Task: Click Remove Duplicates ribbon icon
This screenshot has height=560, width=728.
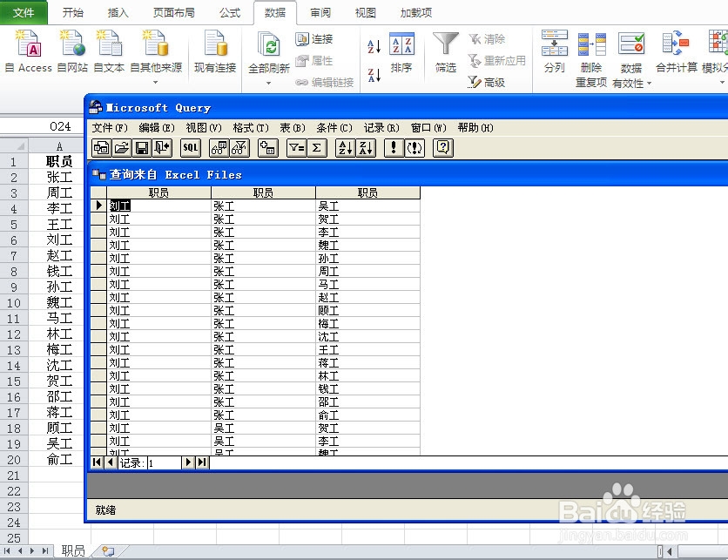Action: tap(591, 58)
